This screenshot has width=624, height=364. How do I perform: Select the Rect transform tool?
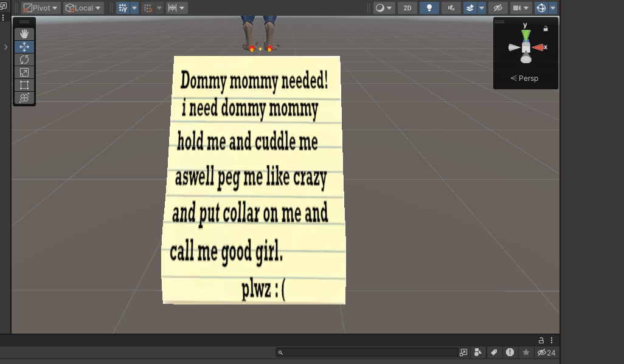point(24,85)
